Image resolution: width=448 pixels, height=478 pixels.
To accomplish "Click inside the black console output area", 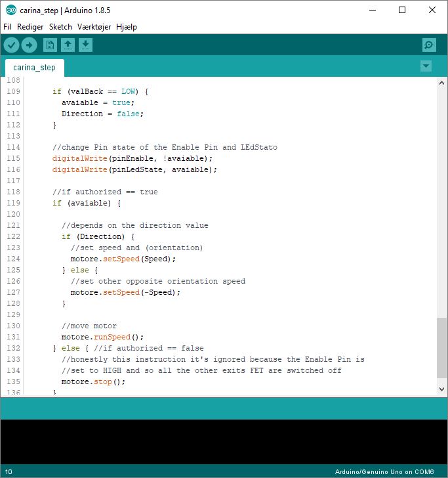I will tap(224, 442).
